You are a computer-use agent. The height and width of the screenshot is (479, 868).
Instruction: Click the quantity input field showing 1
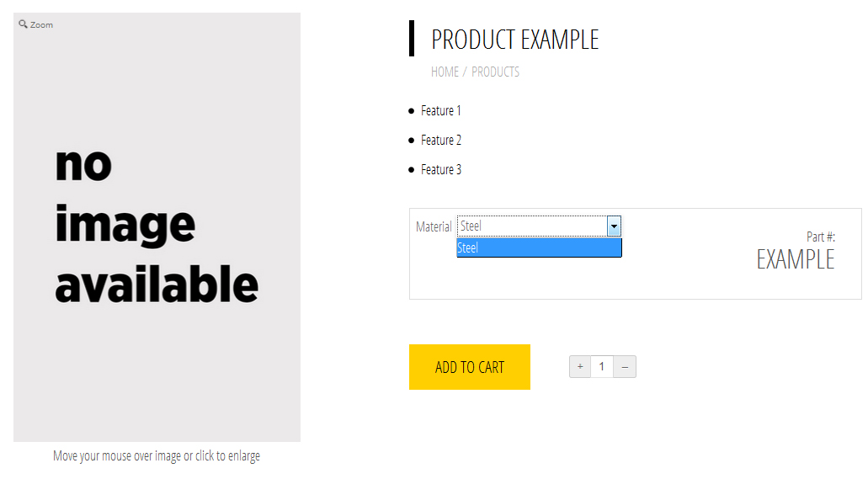click(x=602, y=367)
